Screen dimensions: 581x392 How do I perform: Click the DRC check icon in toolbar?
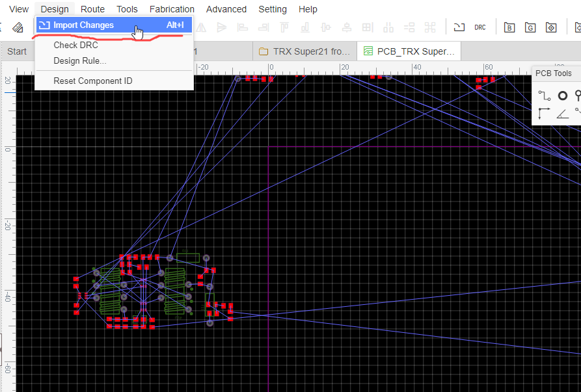480,27
